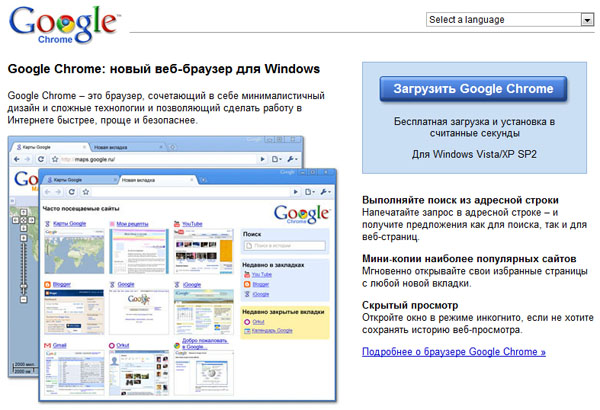Click the map zoom slider handle

(x=23, y=286)
